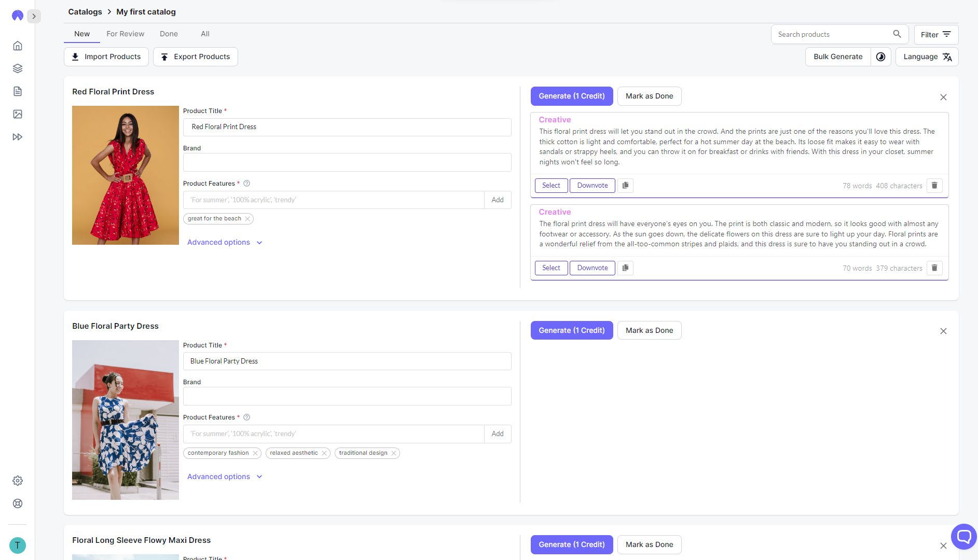Image resolution: width=978 pixels, height=560 pixels.
Task: Downvote the 70-word creative description
Action: point(593,268)
